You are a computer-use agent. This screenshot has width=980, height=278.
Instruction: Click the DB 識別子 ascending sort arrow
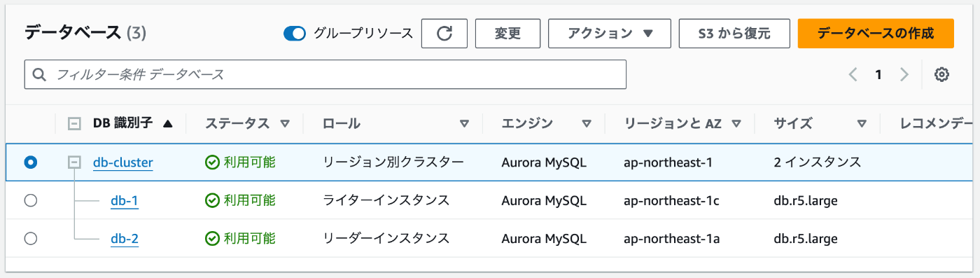[x=167, y=124]
